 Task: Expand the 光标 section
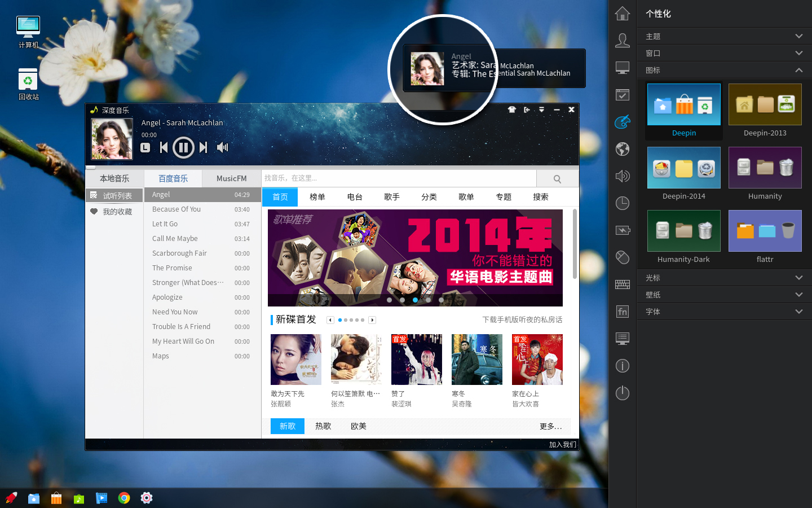pyautogui.click(x=725, y=278)
